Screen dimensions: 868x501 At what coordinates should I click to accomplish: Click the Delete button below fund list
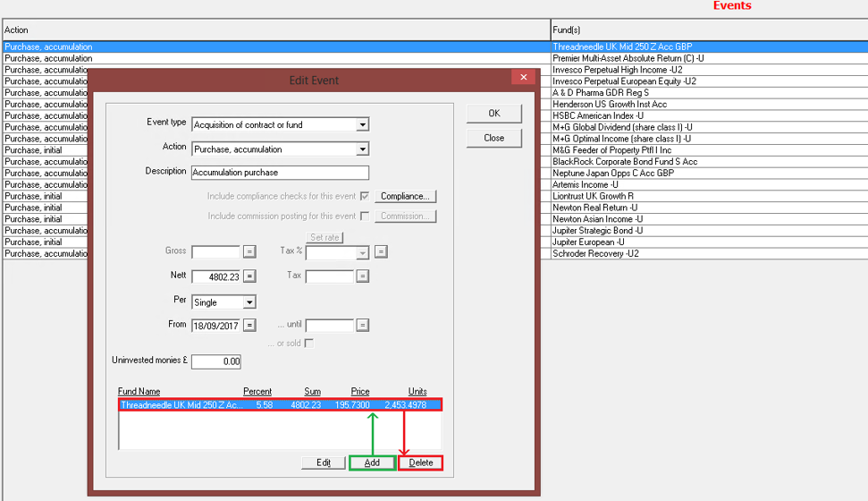point(421,463)
